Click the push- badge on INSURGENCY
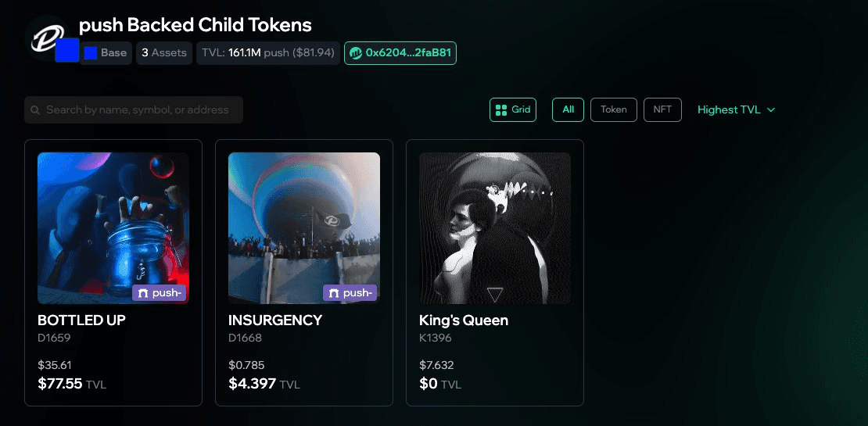Screen dimensions: 868x426 point(350,293)
